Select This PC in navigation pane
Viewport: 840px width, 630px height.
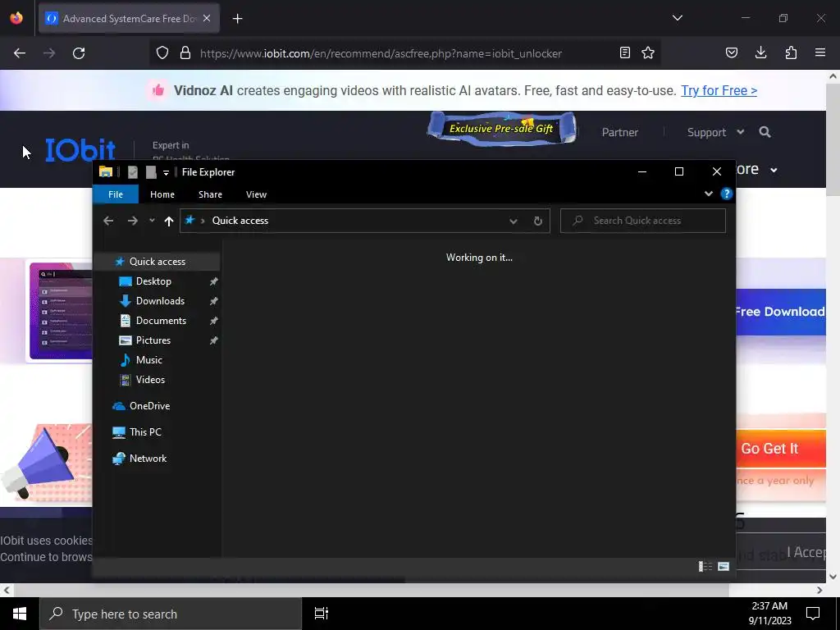145,432
